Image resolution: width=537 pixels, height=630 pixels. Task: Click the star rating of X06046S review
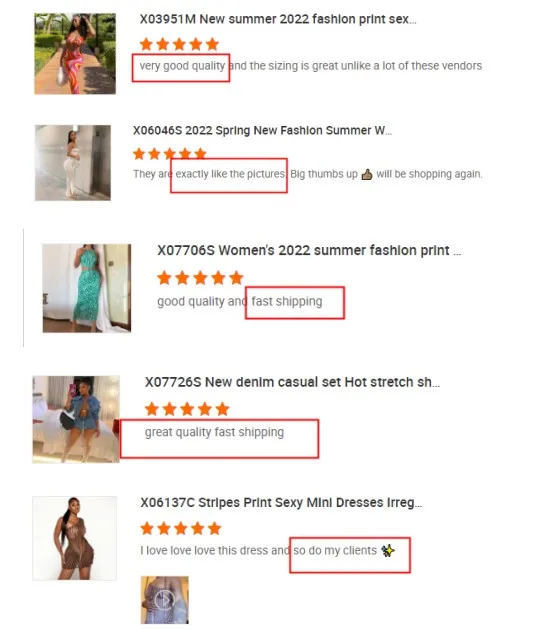169,153
